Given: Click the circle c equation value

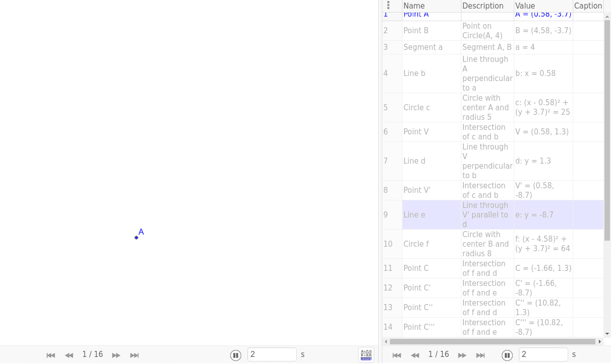Looking at the screenshot, I should (542, 108).
